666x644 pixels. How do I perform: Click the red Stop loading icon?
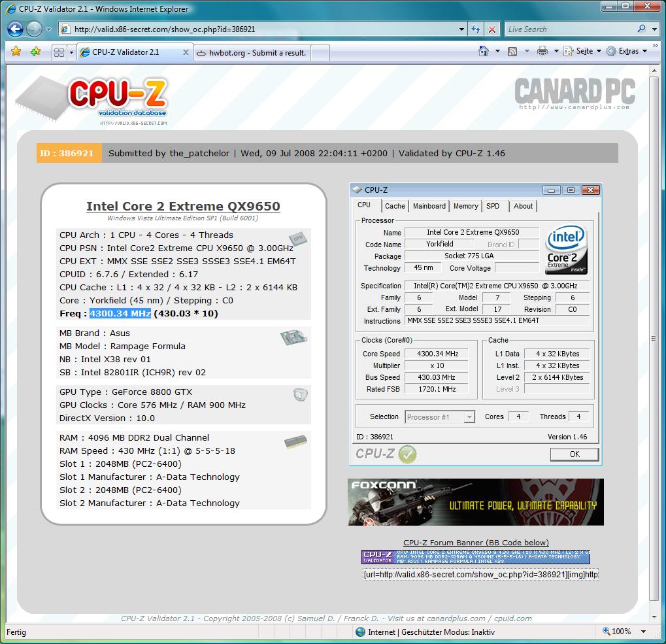491,29
